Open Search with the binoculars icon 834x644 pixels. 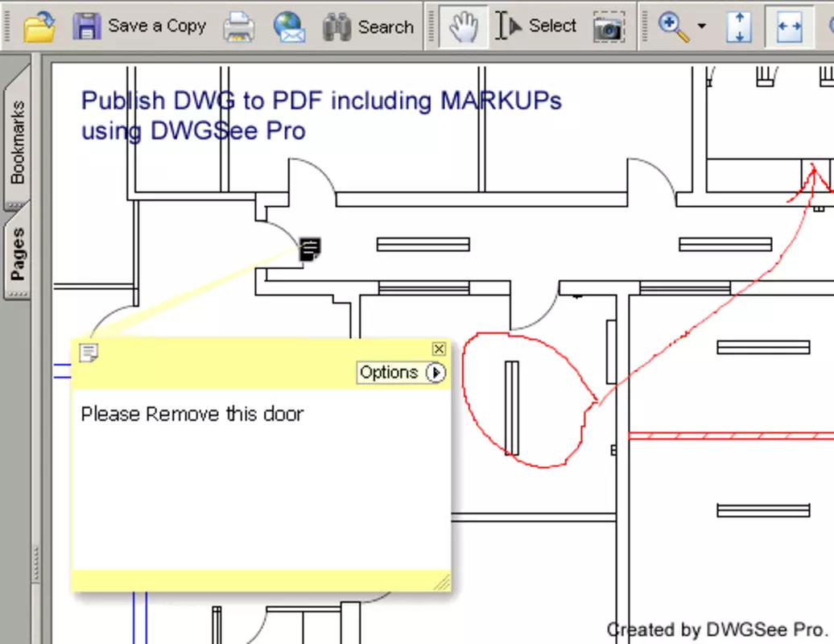click(336, 27)
